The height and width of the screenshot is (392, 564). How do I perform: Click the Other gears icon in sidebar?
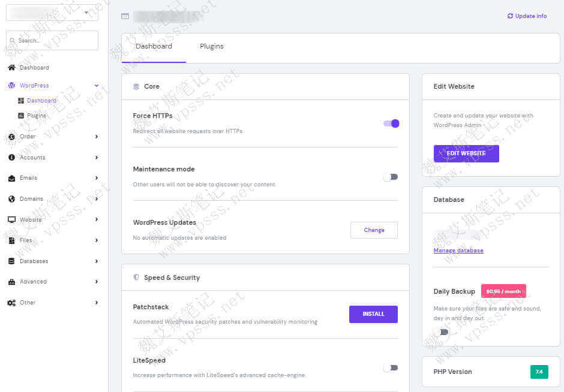point(11,303)
